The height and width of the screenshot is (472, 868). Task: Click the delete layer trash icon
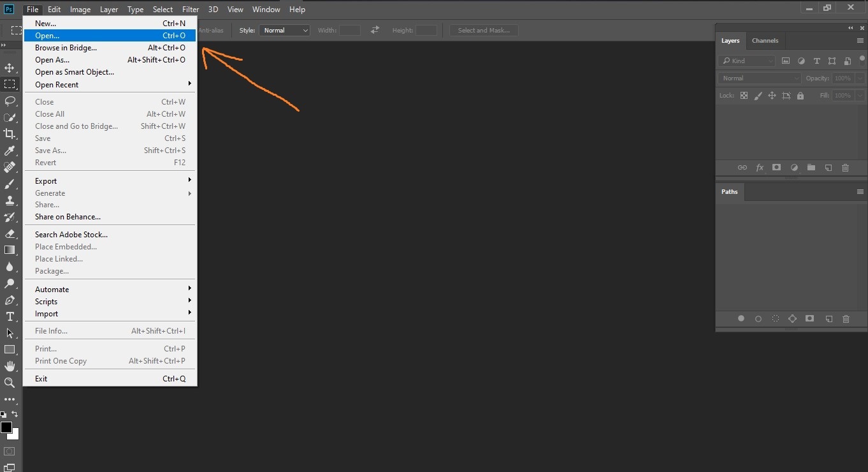pyautogui.click(x=846, y=168)
